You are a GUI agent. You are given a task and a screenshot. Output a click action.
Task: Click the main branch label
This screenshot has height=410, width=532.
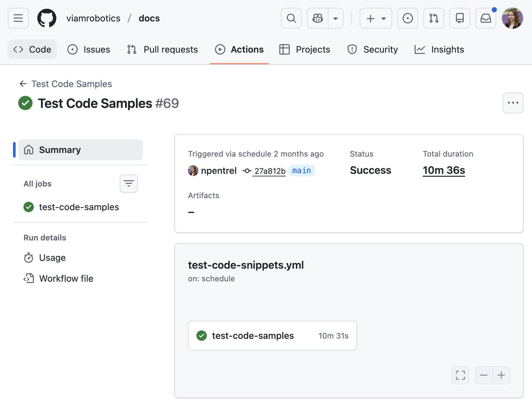coord(301,171)
